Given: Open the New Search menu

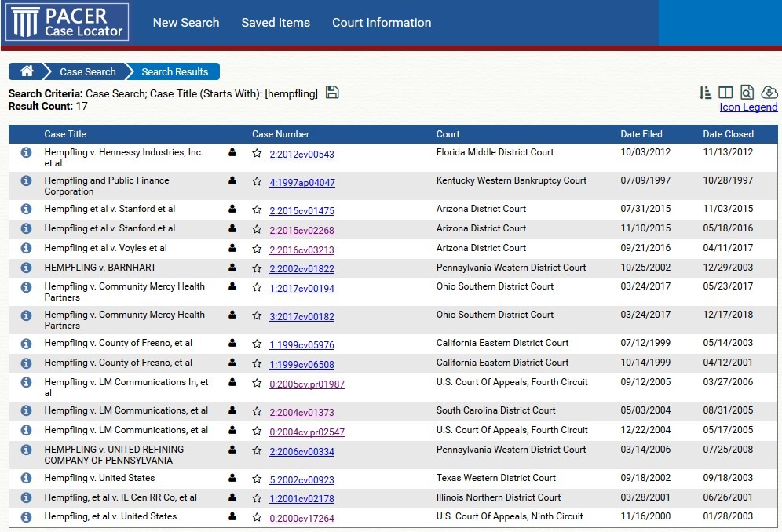Looking at the screenshot, I should click(x=186, y=23).
